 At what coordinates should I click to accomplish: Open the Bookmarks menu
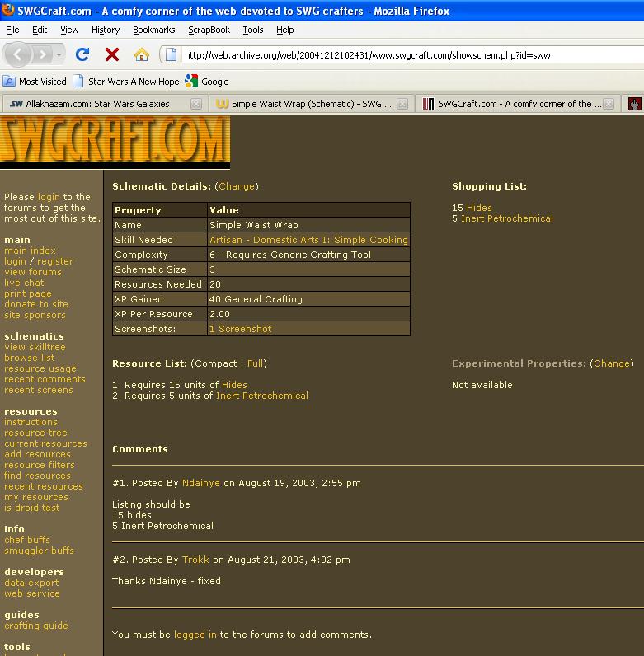tap(153, 30)
